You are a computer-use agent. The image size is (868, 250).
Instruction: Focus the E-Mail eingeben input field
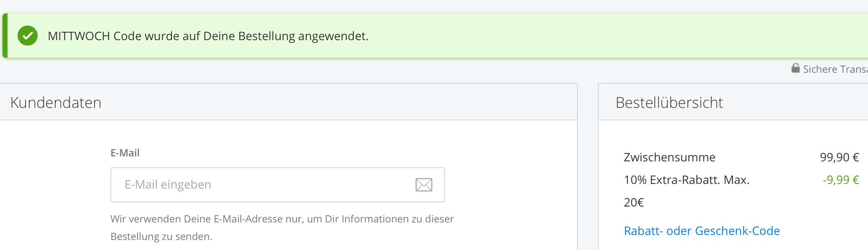pyautogui.click(x=263, y=185)
